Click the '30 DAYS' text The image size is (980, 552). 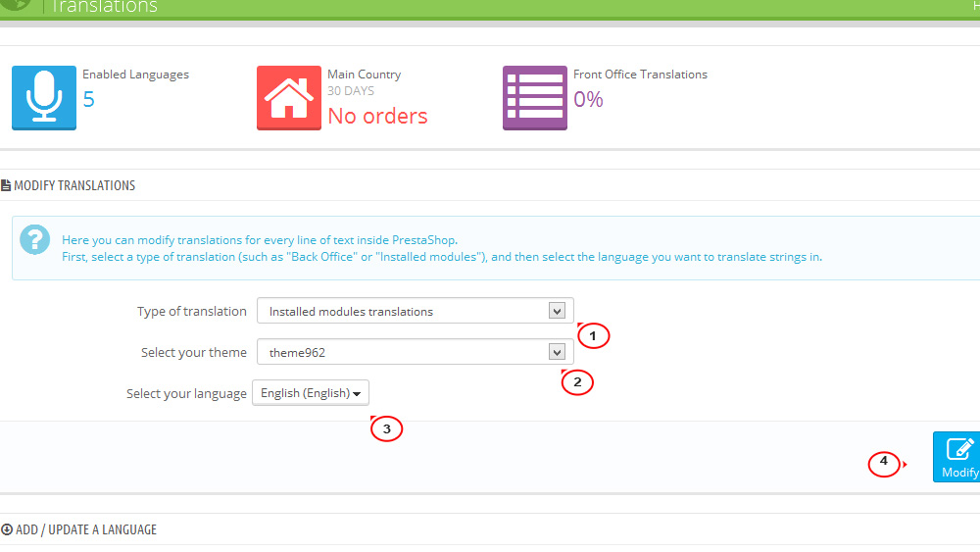[x=351, y=90]
